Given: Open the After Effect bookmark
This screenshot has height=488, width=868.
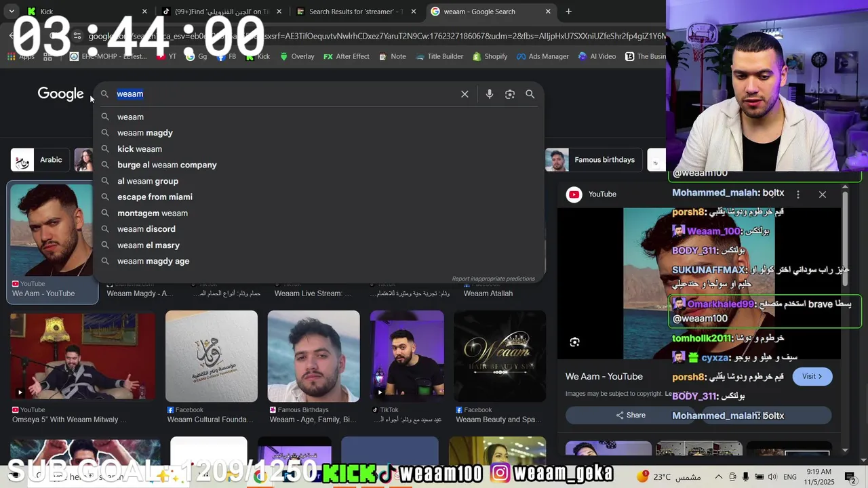Looking at the screenshot, I should pyautogui.click(x=347, y=56).
